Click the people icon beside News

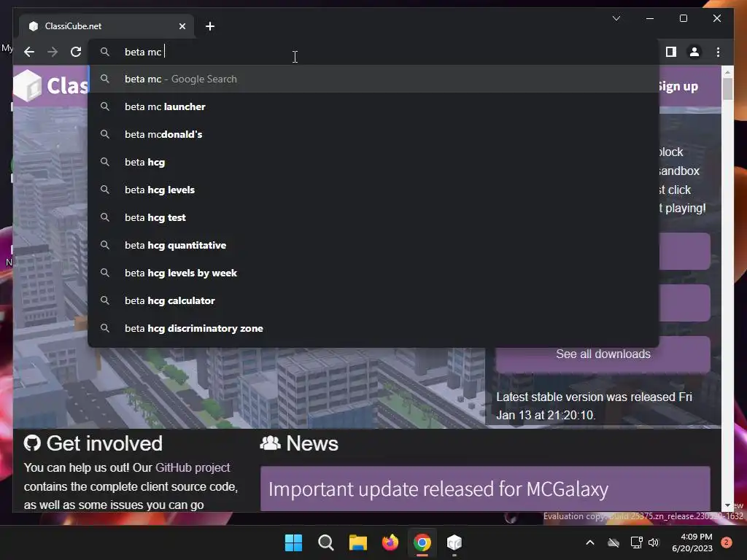[x=270, y=443]
